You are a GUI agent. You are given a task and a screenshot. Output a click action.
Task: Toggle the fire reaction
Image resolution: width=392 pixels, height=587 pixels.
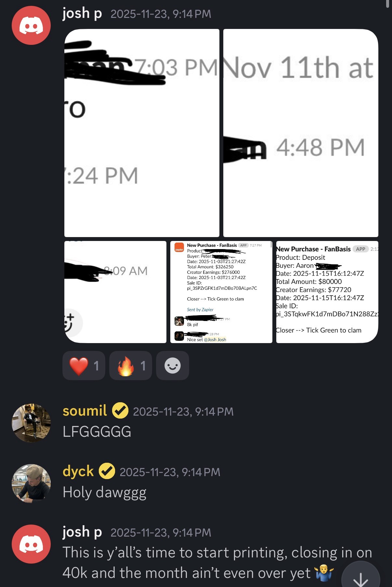click(131, 366)
